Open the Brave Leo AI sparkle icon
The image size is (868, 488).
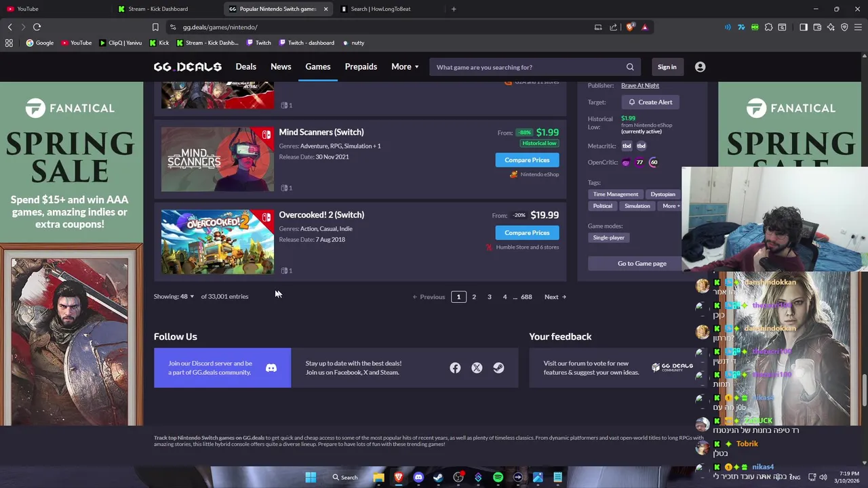tap(831, 27)
